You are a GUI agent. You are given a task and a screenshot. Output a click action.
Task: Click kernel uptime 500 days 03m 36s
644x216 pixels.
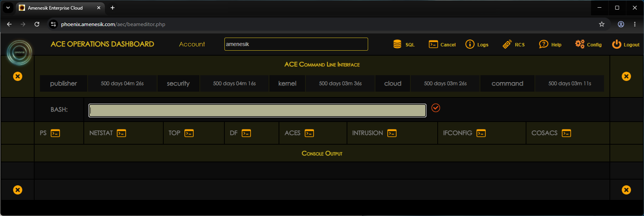340,83
